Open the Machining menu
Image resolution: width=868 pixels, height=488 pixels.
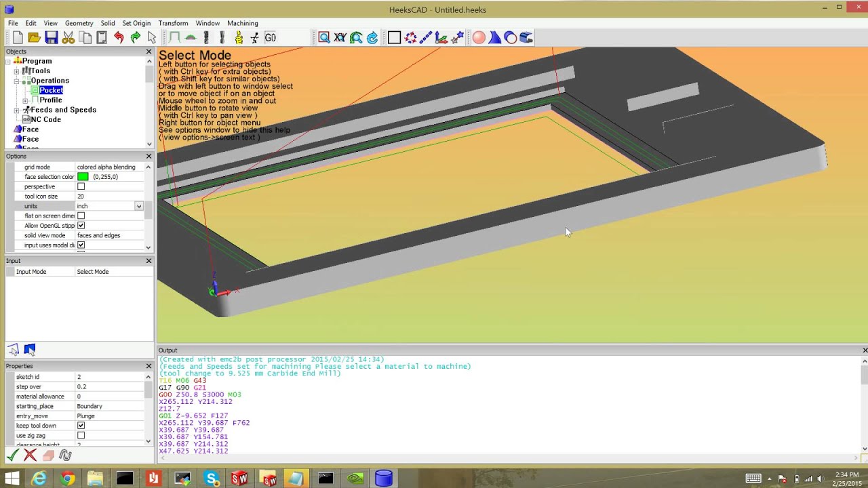(242, 23)
